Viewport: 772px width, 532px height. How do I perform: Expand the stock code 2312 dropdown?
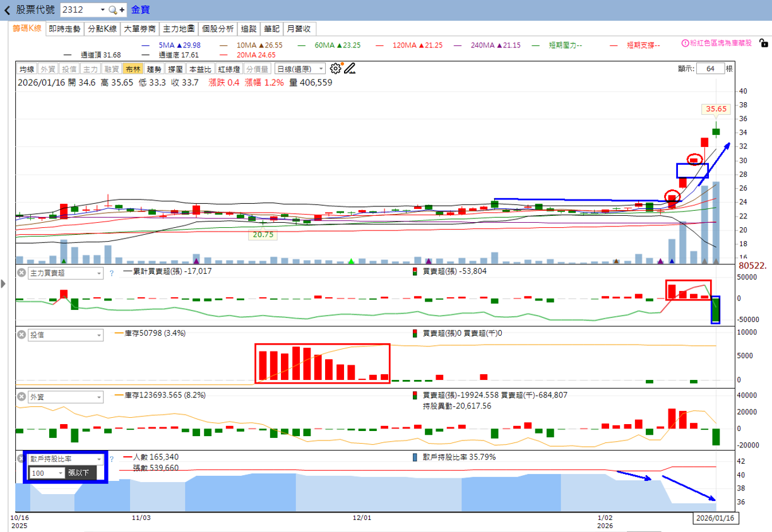[x=102, y=10]
